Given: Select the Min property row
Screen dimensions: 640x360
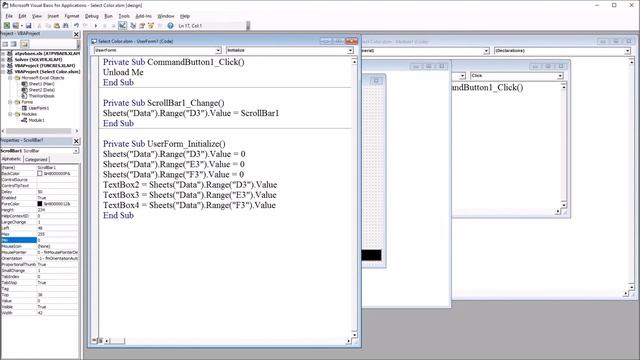Looking at the screenshot, I should click(x=40, y=240).
